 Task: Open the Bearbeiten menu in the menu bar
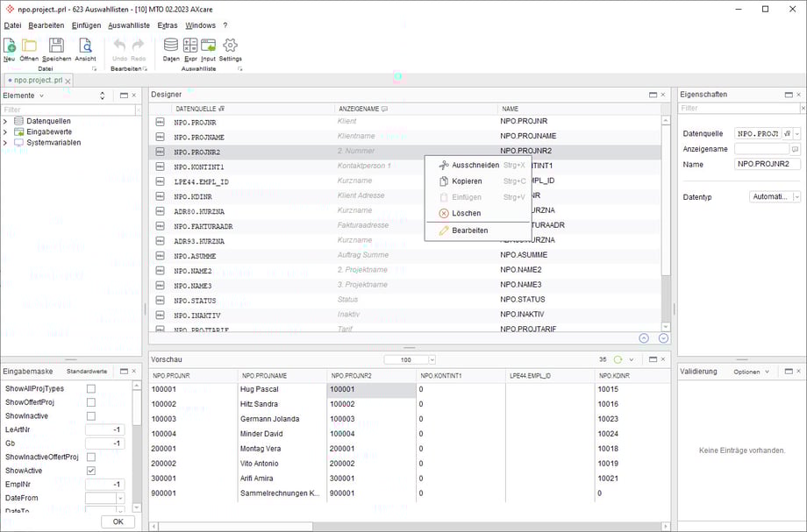point(46,25)
